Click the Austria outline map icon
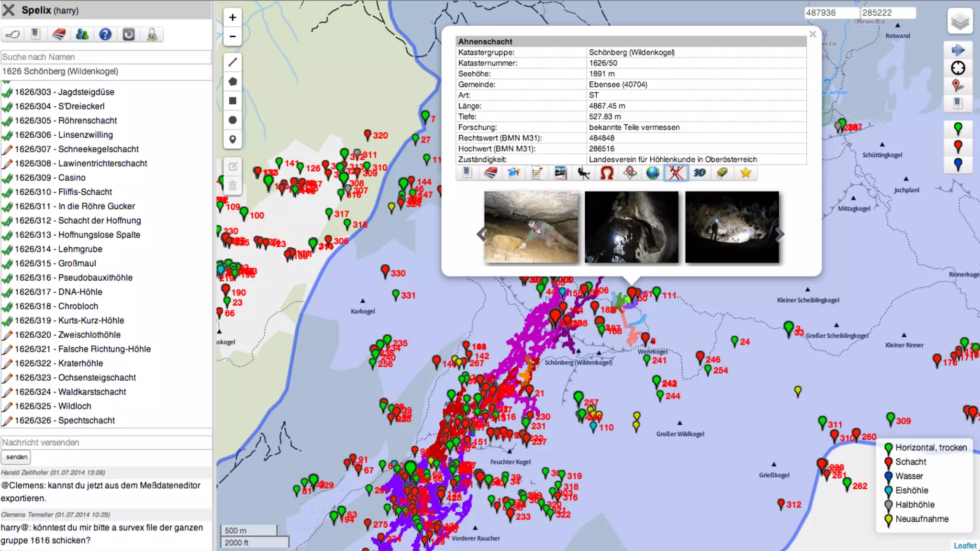The image size is (980, 551). pyautogui.click(x=13, y=34)
